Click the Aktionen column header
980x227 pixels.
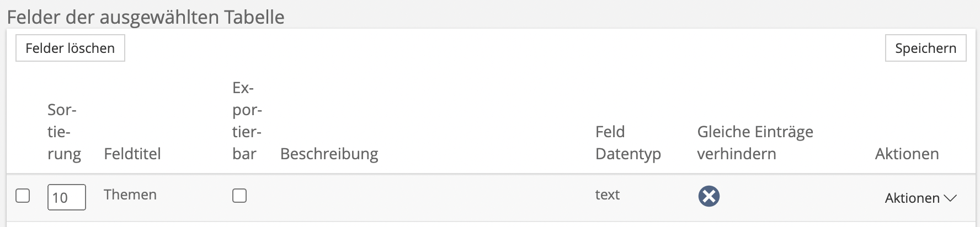pos(907,154)
